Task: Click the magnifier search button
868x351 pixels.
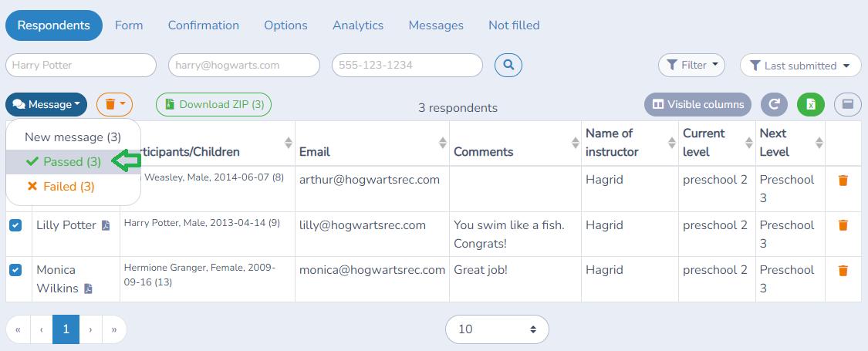Action: [x=508, y=66]
